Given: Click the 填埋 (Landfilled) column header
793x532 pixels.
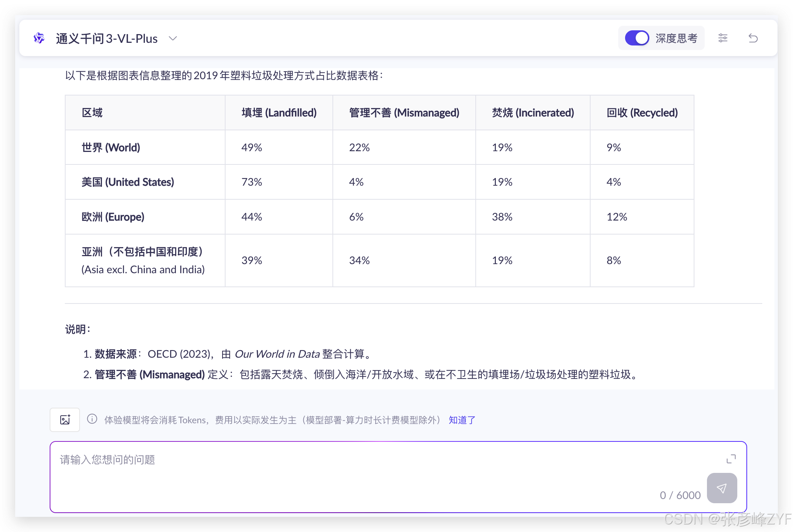Looking at the screenshot, I should [x=279, y=113].
